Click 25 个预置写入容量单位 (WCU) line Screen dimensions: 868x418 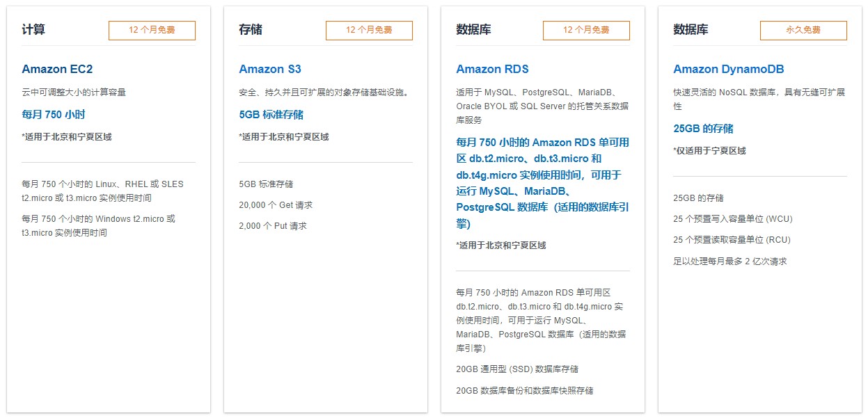point(733,219)
